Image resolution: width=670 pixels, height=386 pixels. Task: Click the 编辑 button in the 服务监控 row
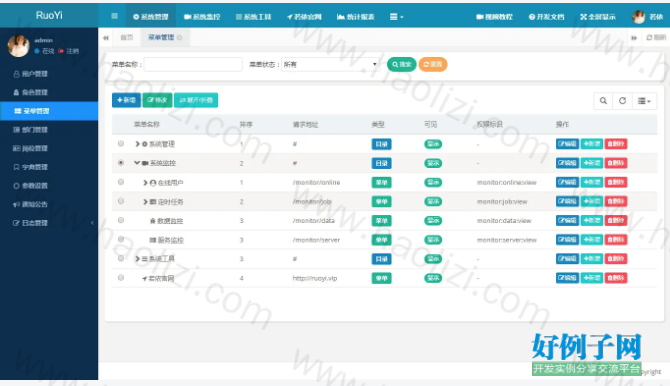(x=567, y=239)
